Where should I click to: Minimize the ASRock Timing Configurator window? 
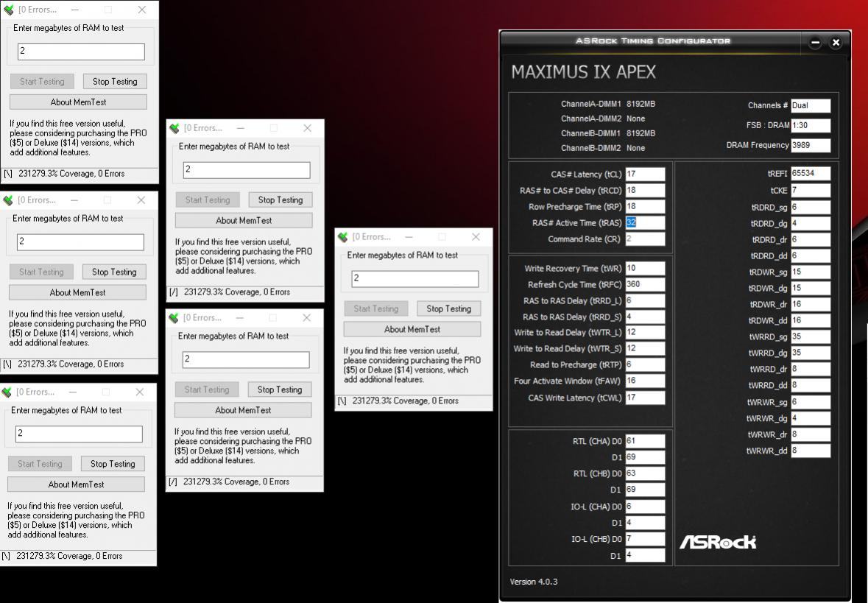[816, 42]
